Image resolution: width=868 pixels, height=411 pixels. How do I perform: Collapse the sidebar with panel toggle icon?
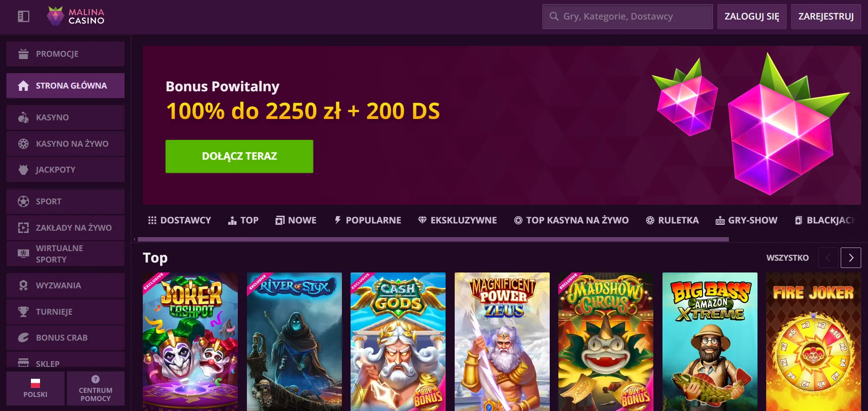(x=24, y=16)
